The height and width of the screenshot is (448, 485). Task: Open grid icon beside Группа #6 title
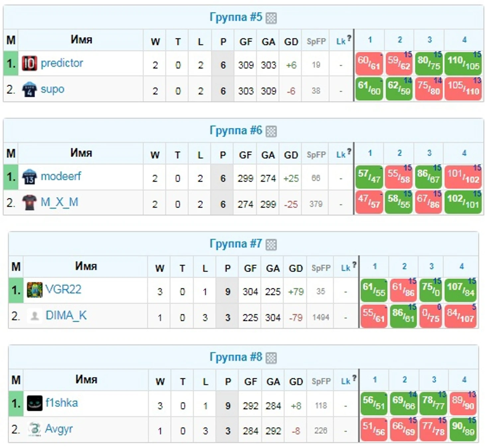(271, 131)
